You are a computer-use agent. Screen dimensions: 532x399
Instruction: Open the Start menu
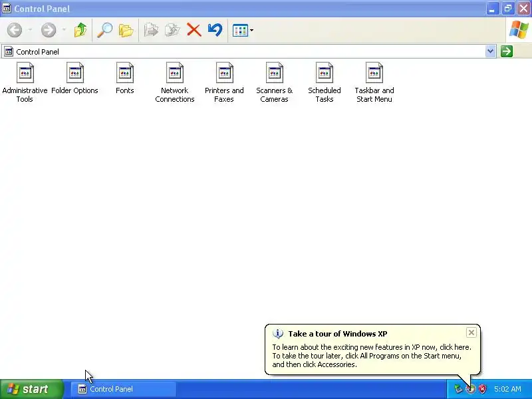tap(31, 389)
